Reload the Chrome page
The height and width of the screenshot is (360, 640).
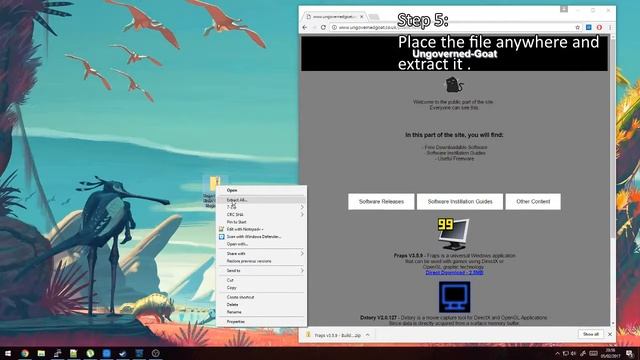pyautogui.click(x=323, y=27)
